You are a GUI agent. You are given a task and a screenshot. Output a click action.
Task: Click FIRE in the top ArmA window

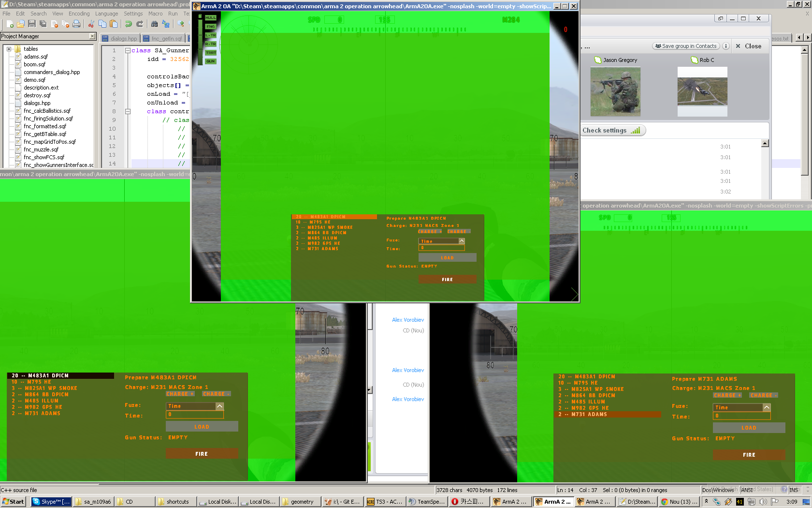pyautogui.click(x=447, y=279)
